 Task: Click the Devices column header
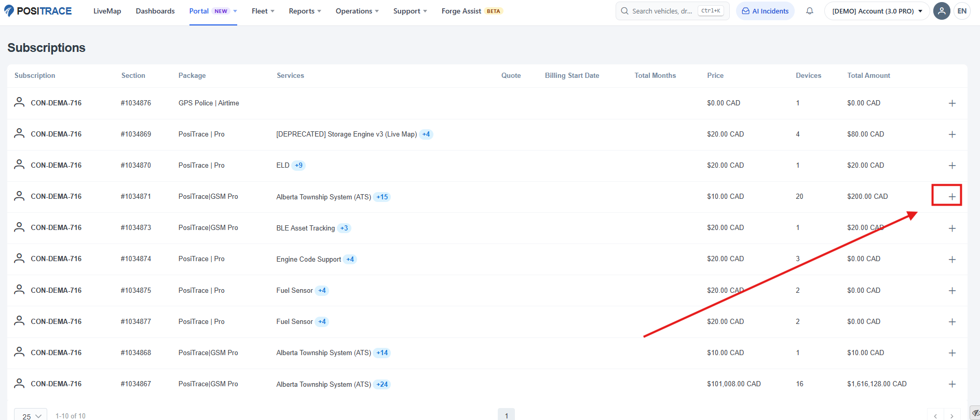(808, 75)
